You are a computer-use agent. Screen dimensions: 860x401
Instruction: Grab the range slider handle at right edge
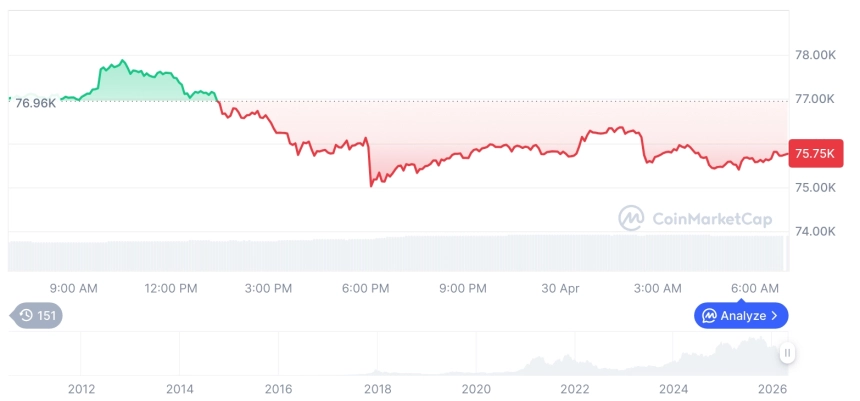(788, 353)
